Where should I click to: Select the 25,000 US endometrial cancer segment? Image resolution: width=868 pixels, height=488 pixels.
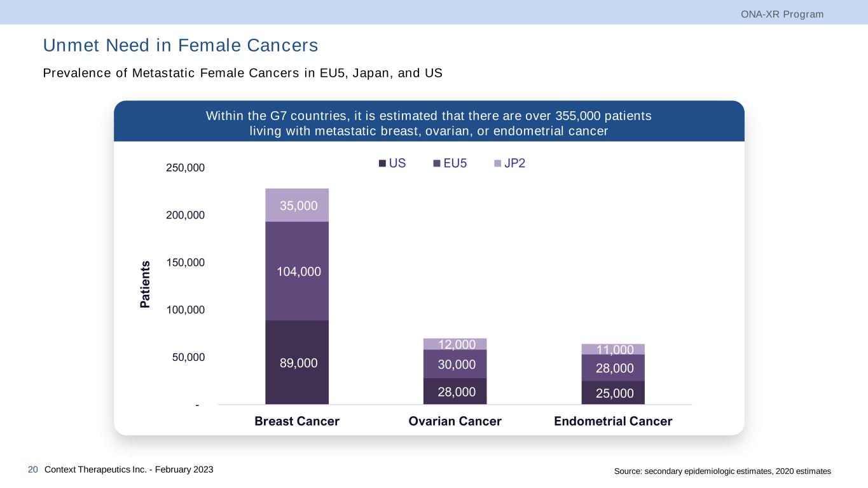point(613,393)
